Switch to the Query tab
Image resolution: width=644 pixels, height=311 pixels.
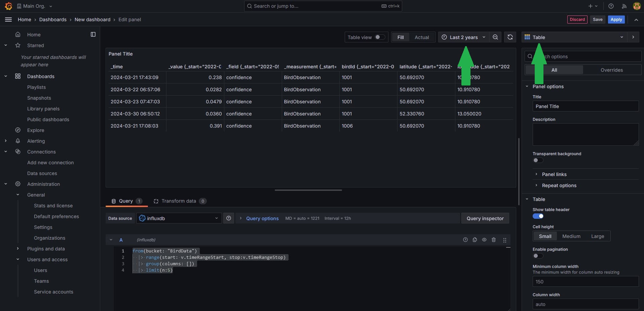(126, 201)
